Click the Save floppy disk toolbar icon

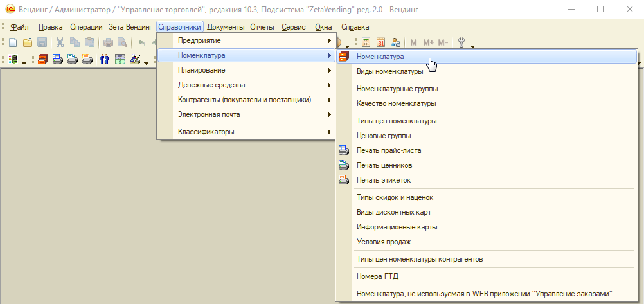(42, 42)
